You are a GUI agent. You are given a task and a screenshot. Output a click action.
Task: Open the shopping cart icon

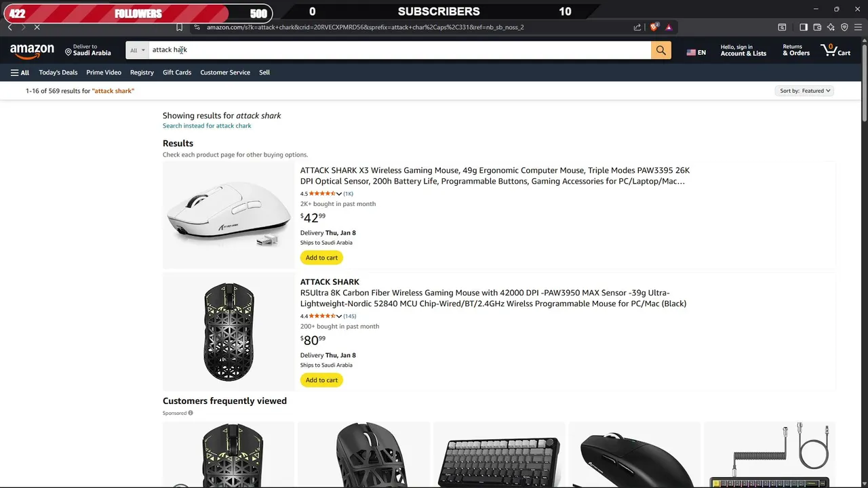click(835, 50)
